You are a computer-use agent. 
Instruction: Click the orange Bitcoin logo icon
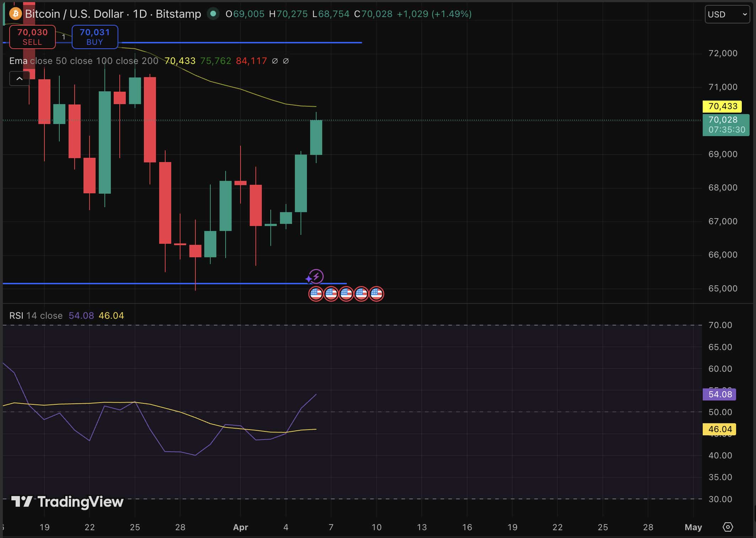[x=16, y=14]
